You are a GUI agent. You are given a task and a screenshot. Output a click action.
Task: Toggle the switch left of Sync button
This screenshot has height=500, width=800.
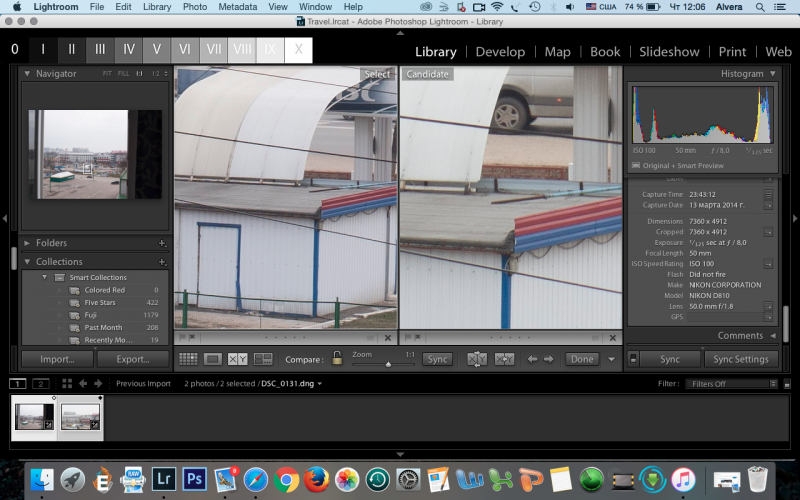pos(633,359)
